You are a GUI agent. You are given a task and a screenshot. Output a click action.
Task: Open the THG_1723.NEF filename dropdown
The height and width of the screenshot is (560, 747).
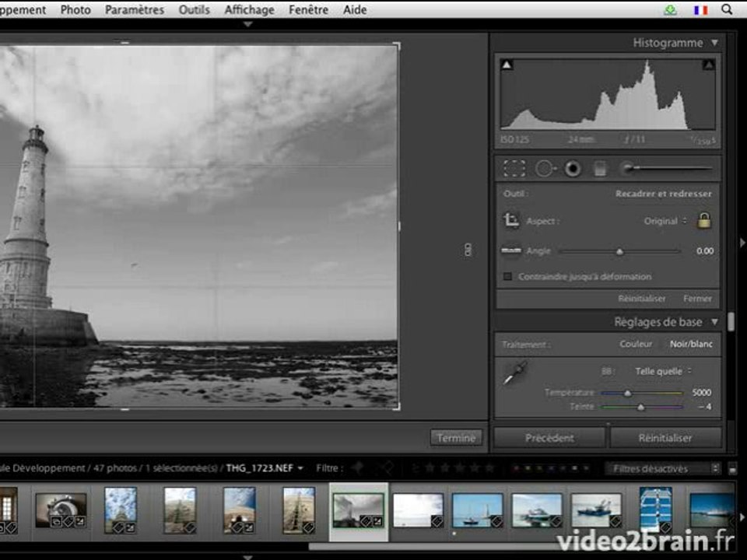point(265,468)
